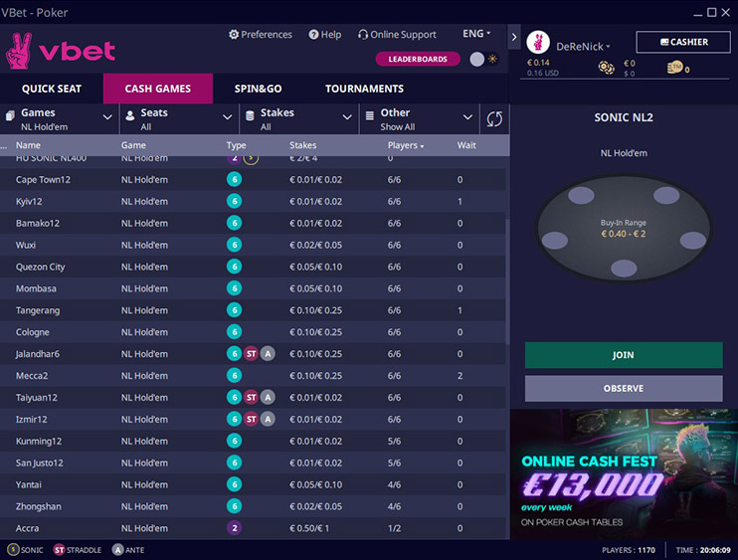
Task: Click the gold coins icon
Action: tap(675, 68)
